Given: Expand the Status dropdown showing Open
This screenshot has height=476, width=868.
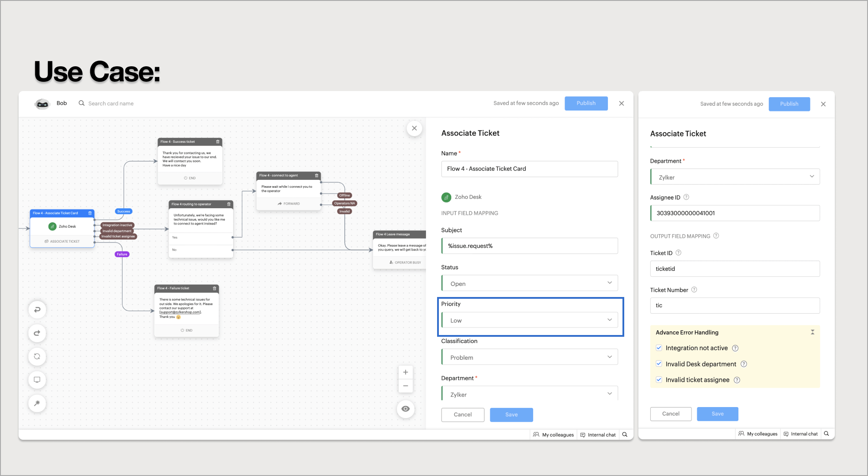Looking at the screenshot, I should point(530,283).
